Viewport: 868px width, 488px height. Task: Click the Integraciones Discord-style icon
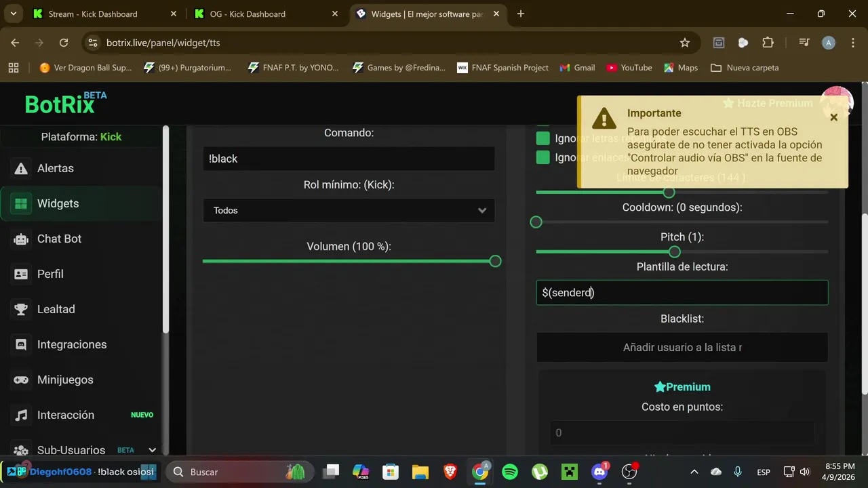point(21,344)
